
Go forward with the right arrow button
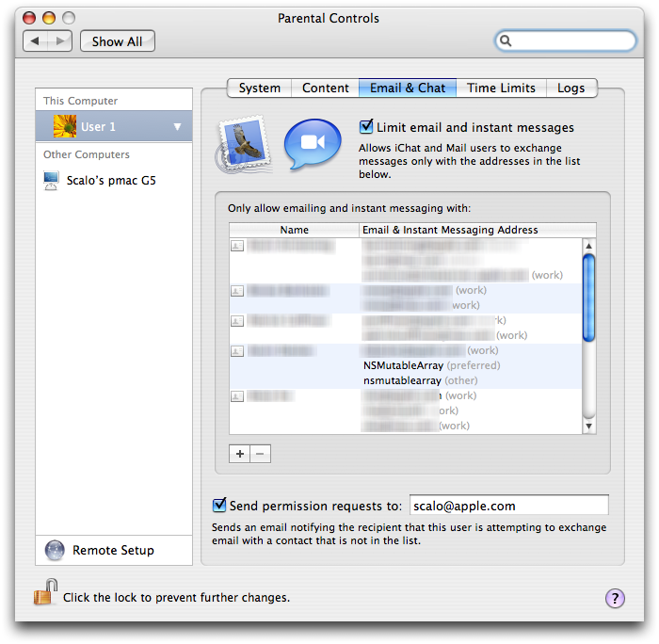coord(59,40)
